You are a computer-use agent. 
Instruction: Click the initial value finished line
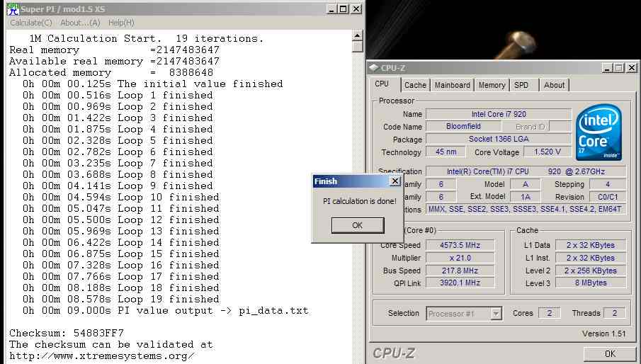click(x=153, y=84)
